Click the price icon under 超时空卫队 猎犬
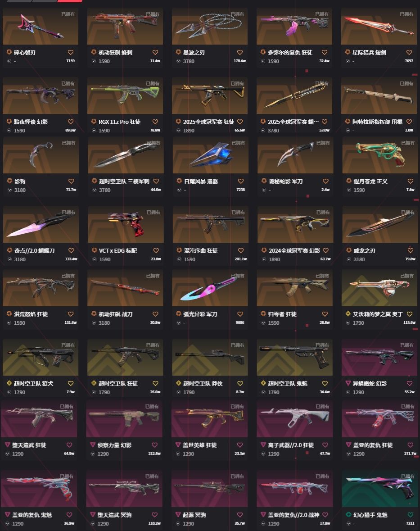 click(9, 392)
